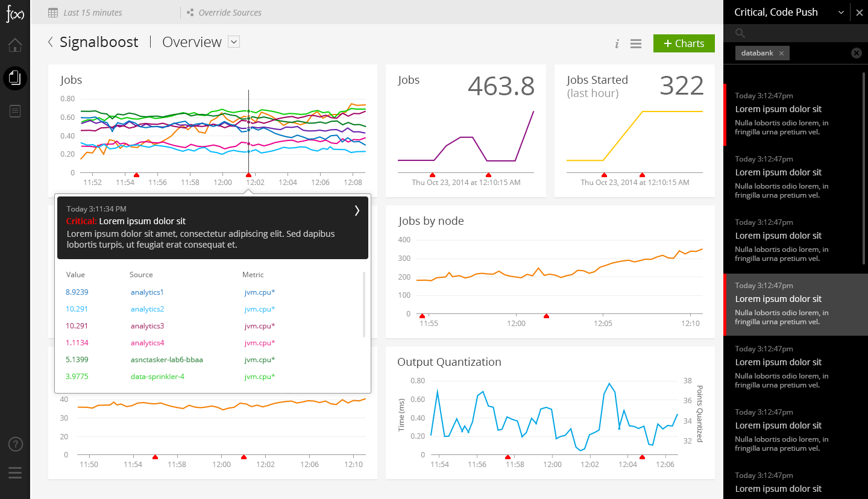Add a chart with the + Charts button
The height and width of the screenshot is (499, 868).
pyautogui.click(x=684, y=43)
